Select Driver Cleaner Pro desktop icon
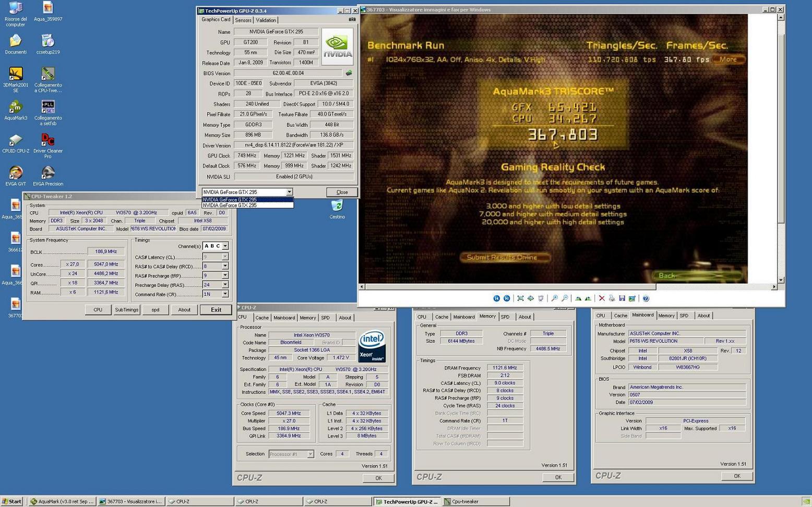The image size is (812, 507). [x=48, y=146]
